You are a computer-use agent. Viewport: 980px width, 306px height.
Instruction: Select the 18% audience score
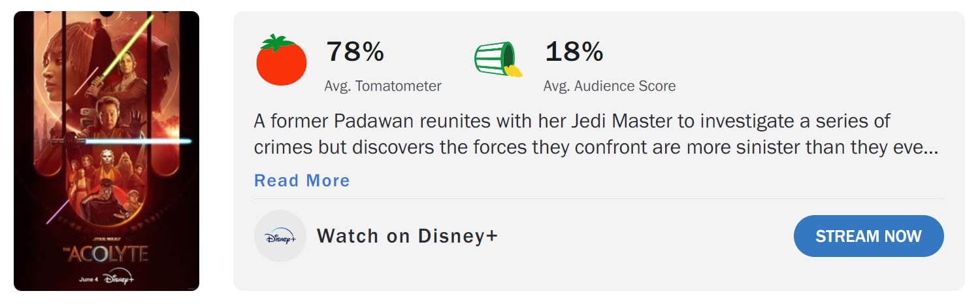[574, 52]
